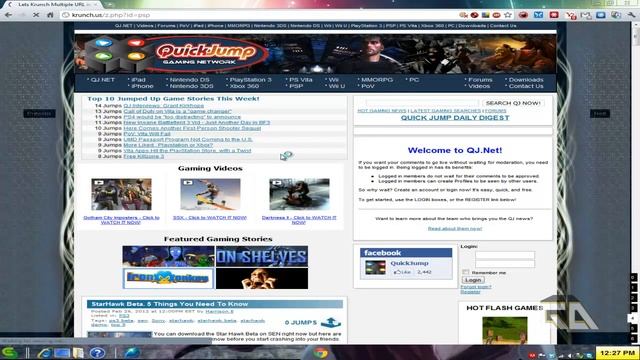Open the LATEST GAMING SEARCHES link

point(446,111)
